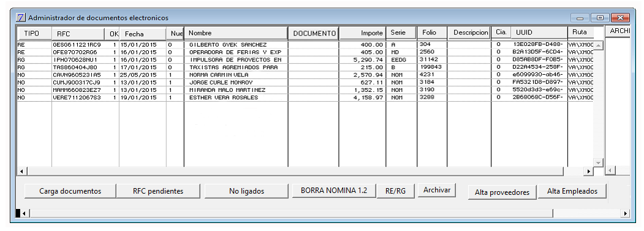Show No ligados documents
Image resolution: width=644 pixels, height=231 pixels.
[x=246, y=191]
